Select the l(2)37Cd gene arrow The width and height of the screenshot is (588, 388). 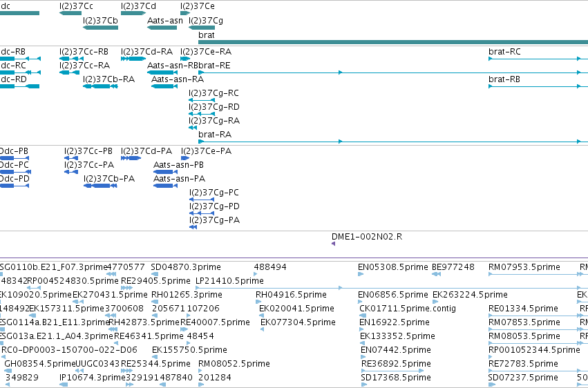click(x=133, y=13)
